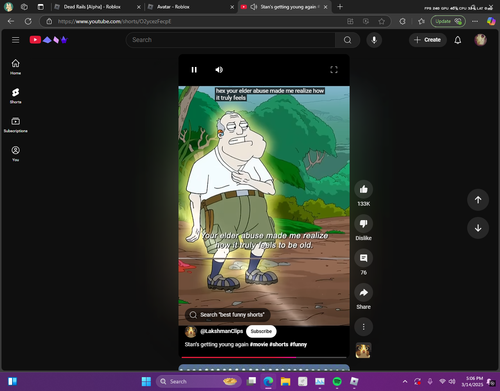Screen dimensions: 500x391
Task: Open the sound thumbnail under the actions
Action: click(363, 350)
